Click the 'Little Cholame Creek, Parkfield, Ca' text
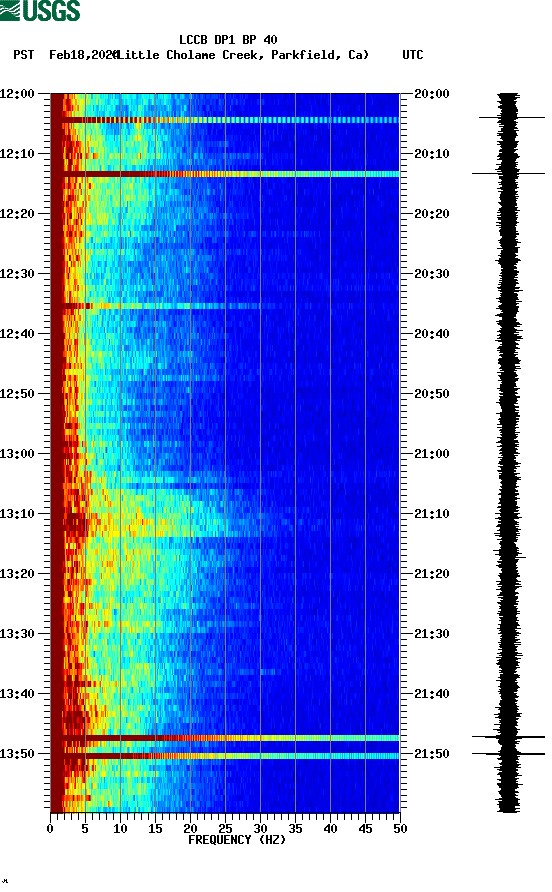The height and width of the screenshot is (892, 552). click(x=242, y=55)
